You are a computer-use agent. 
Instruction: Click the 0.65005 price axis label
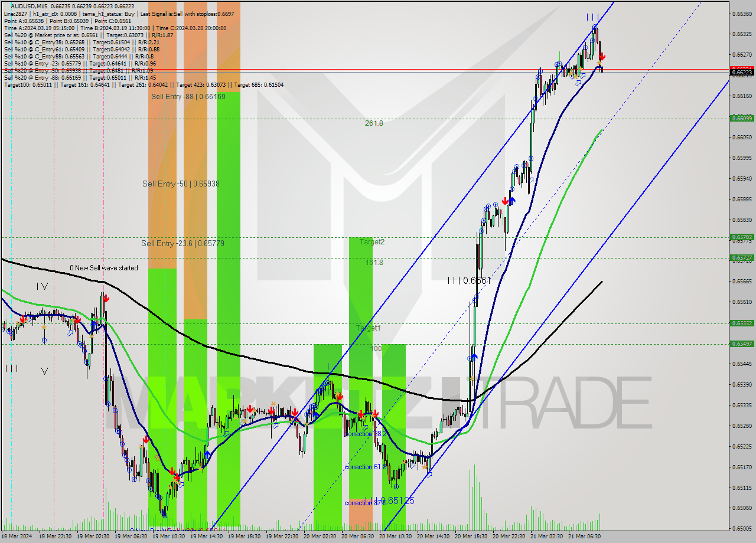click(742, 528)
